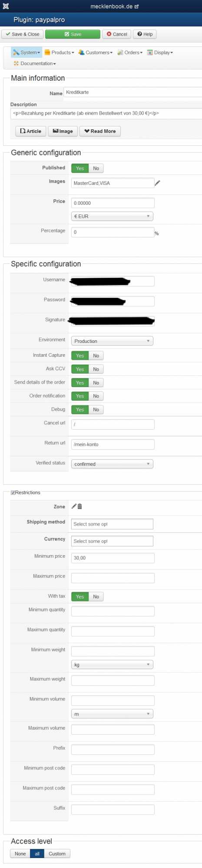
Task: Set Debug to No
Action: click(x=96, y=410)
